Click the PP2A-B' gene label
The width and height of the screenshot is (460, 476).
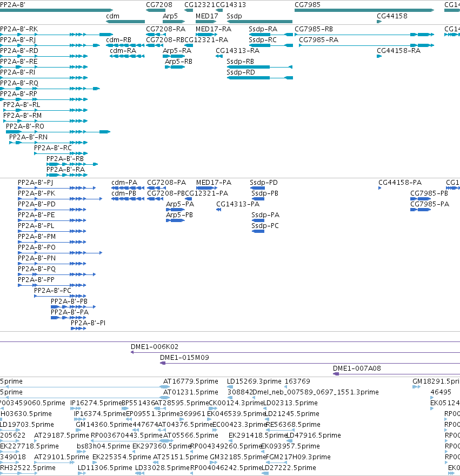click(x=13, y=5)
